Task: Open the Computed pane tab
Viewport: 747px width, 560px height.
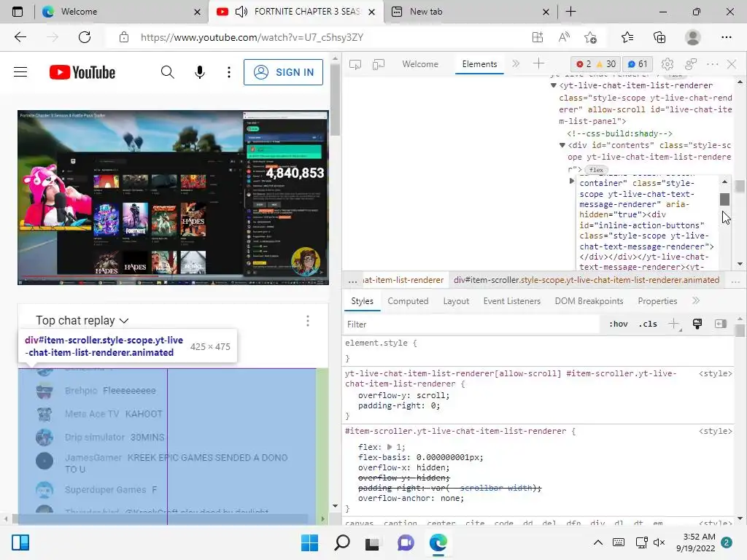Action: [x=408, y=301]
